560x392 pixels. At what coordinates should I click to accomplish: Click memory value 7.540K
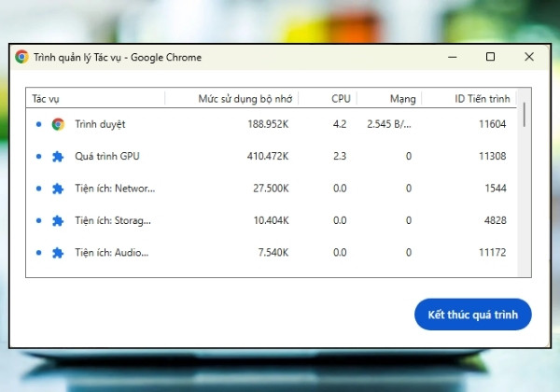click(x=273, y=253)
